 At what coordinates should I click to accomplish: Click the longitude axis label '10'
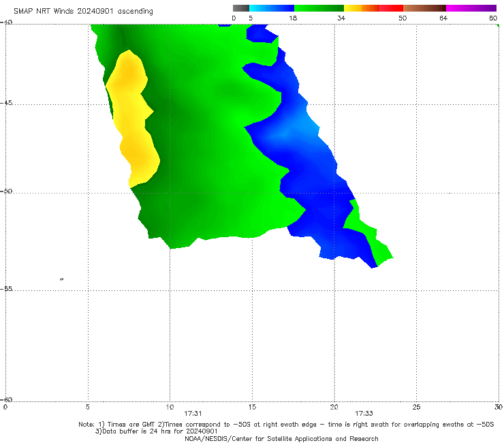[x=170, y=407]
